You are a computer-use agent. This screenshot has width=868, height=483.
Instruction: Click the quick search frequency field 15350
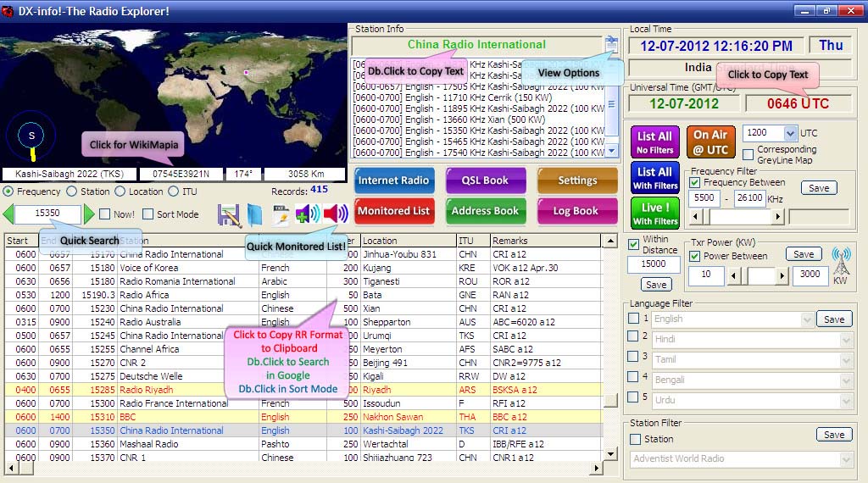pos(47,213)
